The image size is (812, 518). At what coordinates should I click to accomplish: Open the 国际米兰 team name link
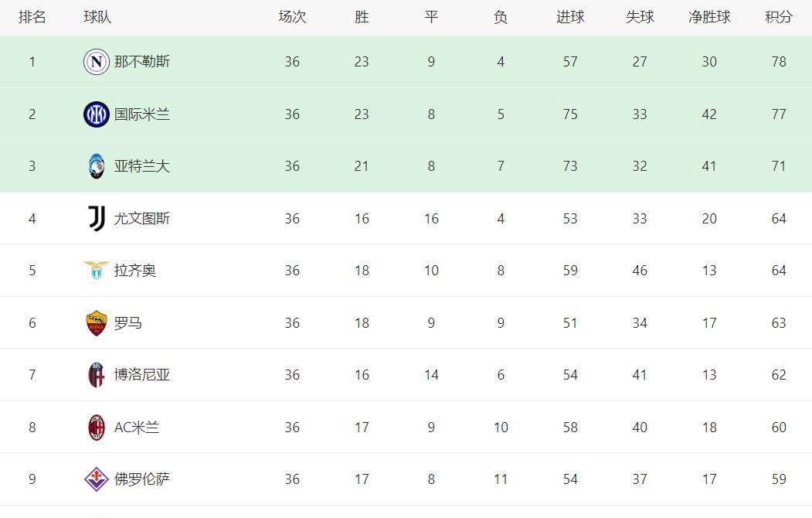pos(142,114)
